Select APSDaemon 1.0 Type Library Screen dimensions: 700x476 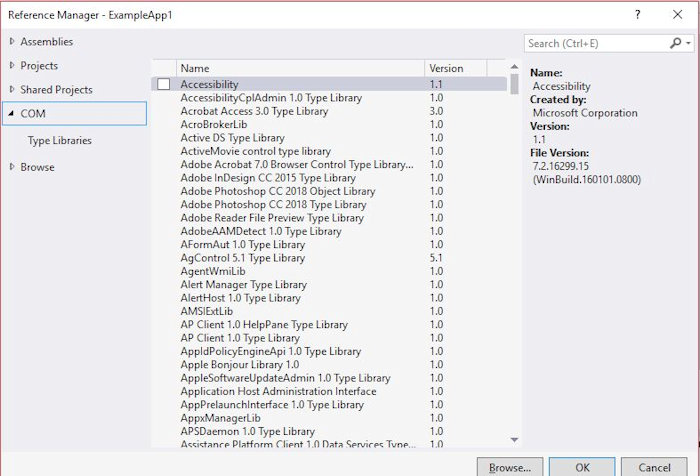[329, 431]
